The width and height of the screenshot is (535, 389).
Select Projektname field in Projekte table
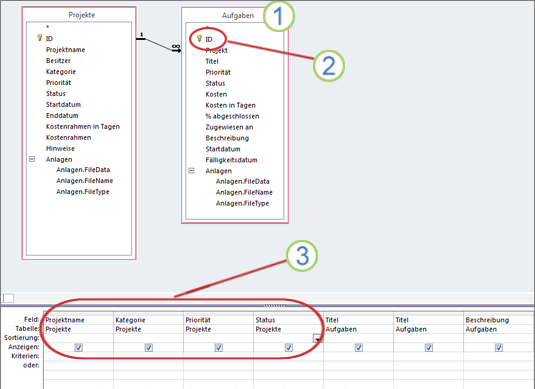point(66,50)
